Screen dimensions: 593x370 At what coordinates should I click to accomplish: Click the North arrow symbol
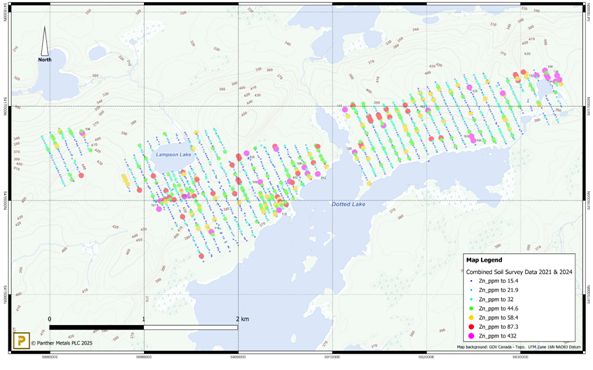[45, 41]
